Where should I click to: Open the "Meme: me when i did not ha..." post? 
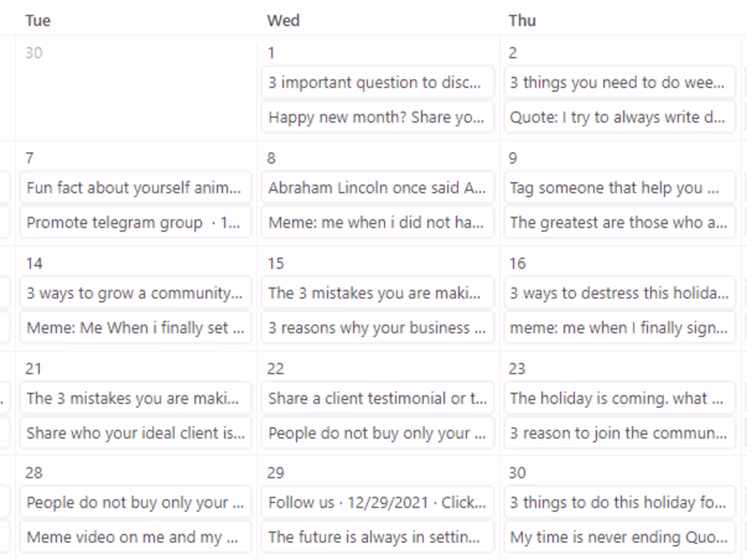click(x=378, y=222)
